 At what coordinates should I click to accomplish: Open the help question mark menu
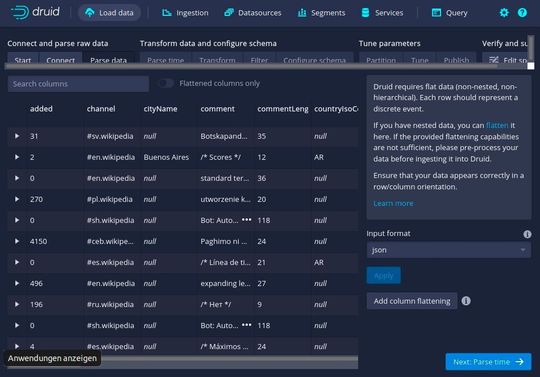(522, 13)
